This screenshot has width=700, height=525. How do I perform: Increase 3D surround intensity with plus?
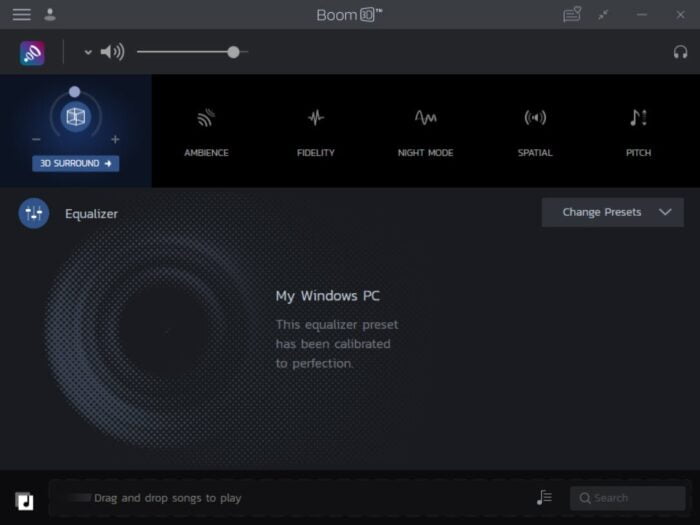(115, 139)
